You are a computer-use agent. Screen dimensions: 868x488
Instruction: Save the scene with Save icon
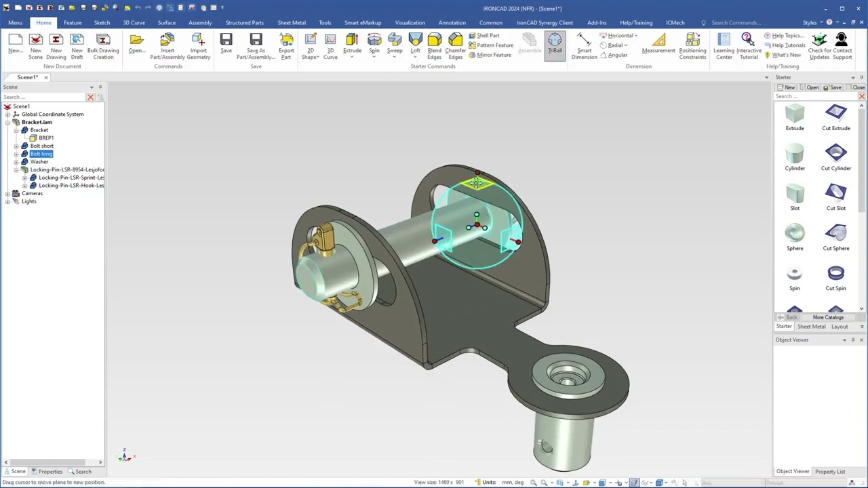point(226,43)
